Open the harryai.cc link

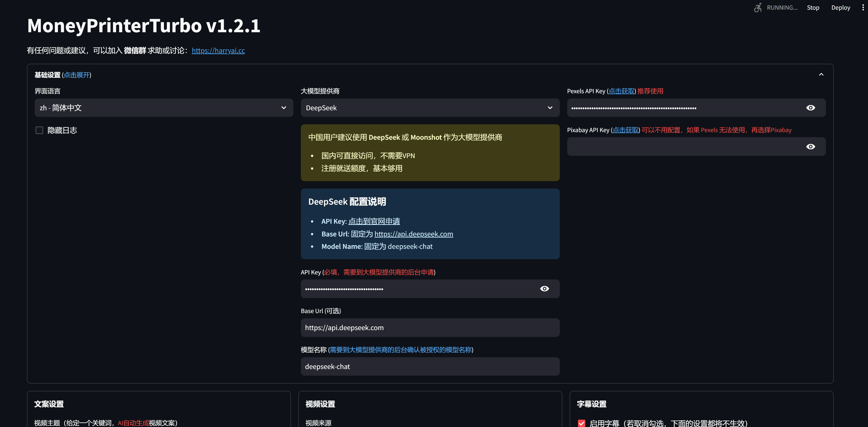[x=218, y=51]
